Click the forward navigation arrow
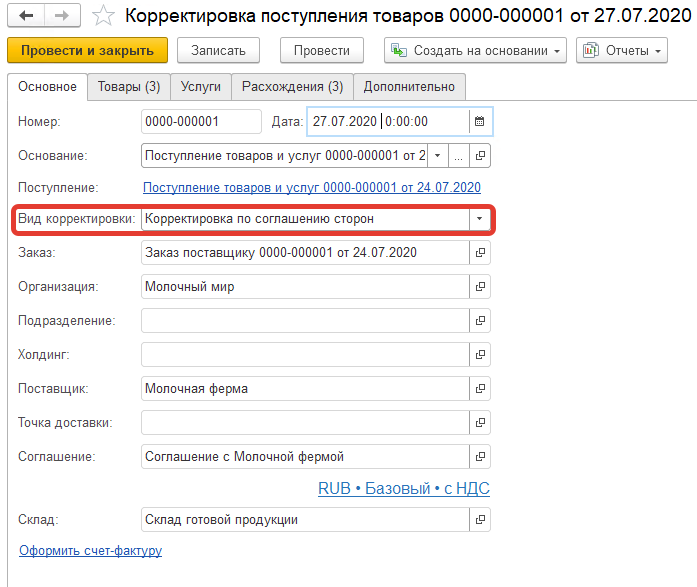Screen dimensions: 697x587 (60, 16)
